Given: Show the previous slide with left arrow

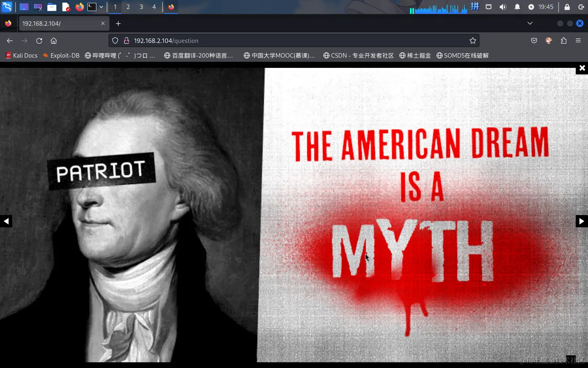Looking at the screenshot, I should [6, 221].
